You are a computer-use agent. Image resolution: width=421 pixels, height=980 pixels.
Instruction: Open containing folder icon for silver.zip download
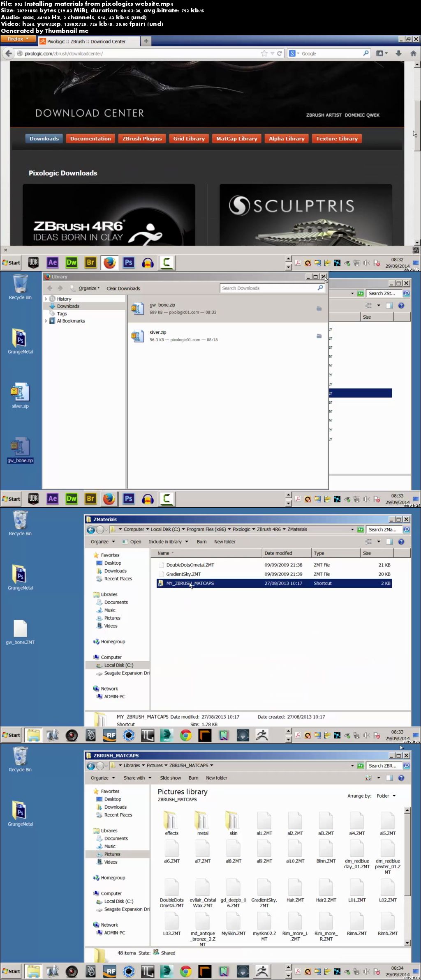(x=319, y=336)
